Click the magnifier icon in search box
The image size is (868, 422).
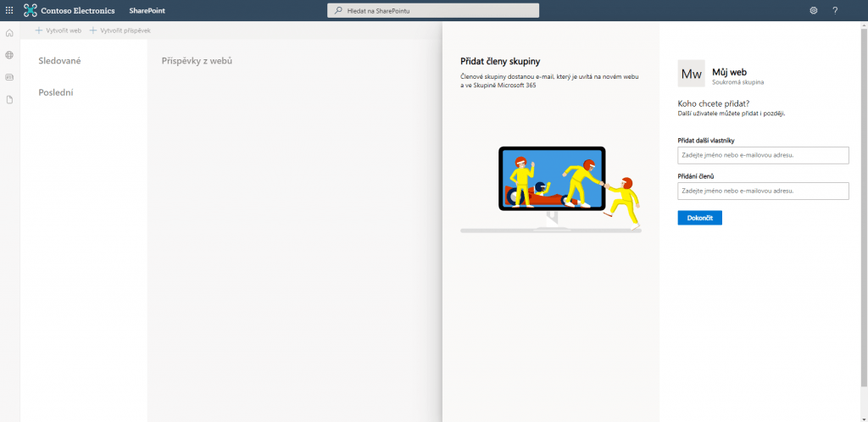338,10
